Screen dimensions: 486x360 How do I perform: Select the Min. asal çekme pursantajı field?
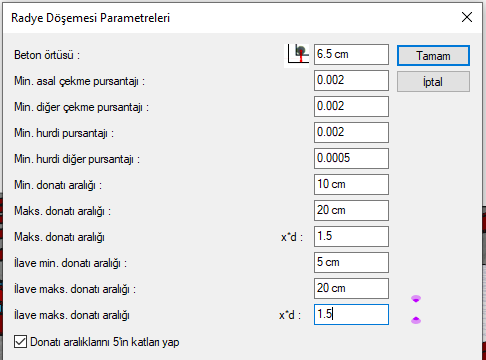[351, 80]
